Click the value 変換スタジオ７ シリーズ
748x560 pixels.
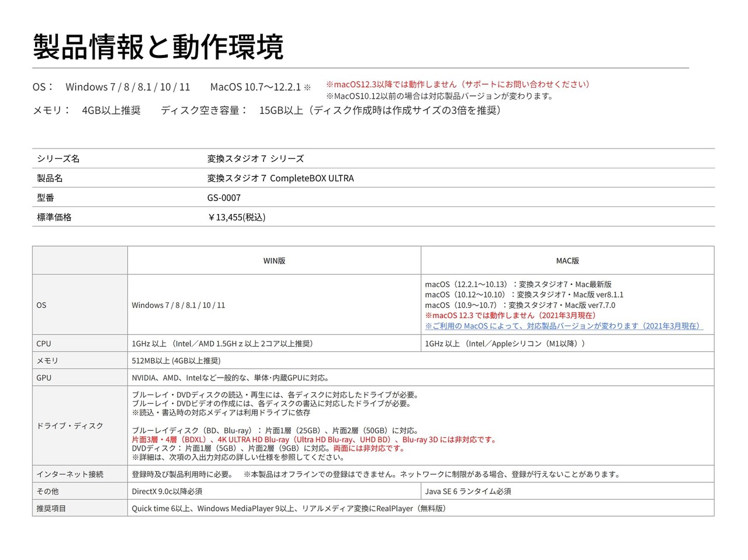pyautogui.click(x=255, y=158)
